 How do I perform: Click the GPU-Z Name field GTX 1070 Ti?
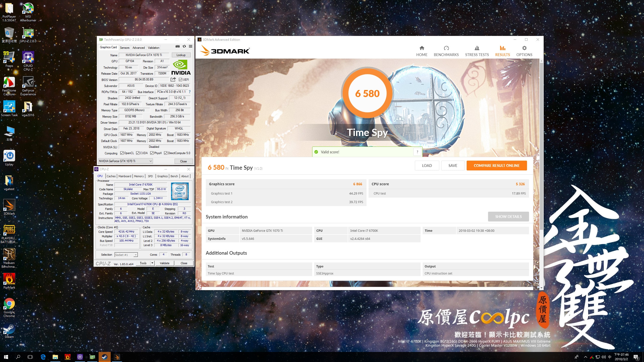pos(144,55)
